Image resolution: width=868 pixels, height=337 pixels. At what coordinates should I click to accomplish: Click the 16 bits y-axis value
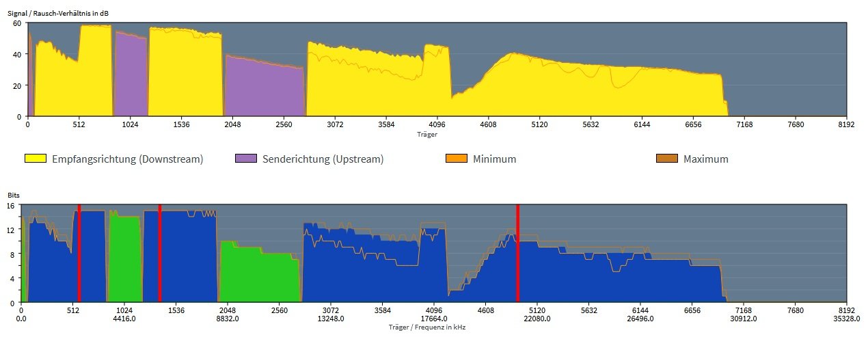(x=10, y=206)
